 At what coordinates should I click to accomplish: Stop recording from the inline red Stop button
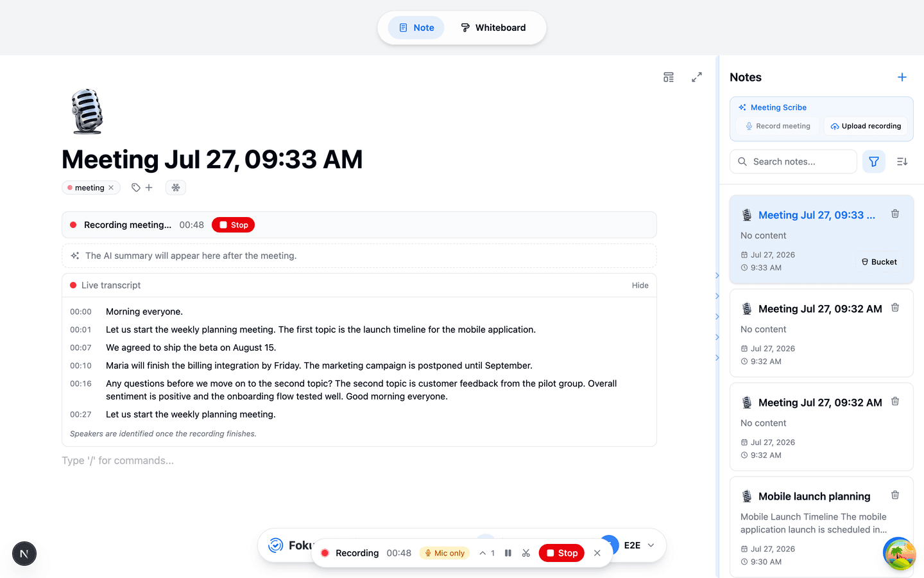(233, 225)
